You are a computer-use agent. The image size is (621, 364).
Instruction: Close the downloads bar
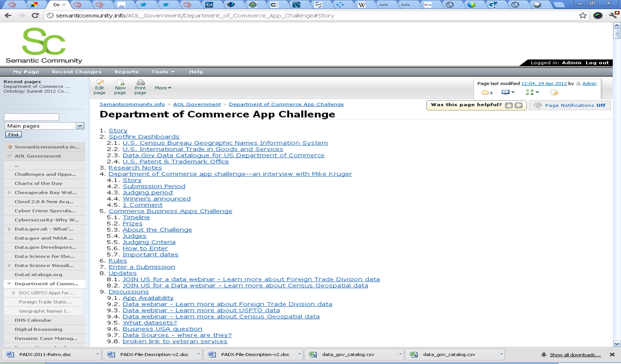point(612,355)
